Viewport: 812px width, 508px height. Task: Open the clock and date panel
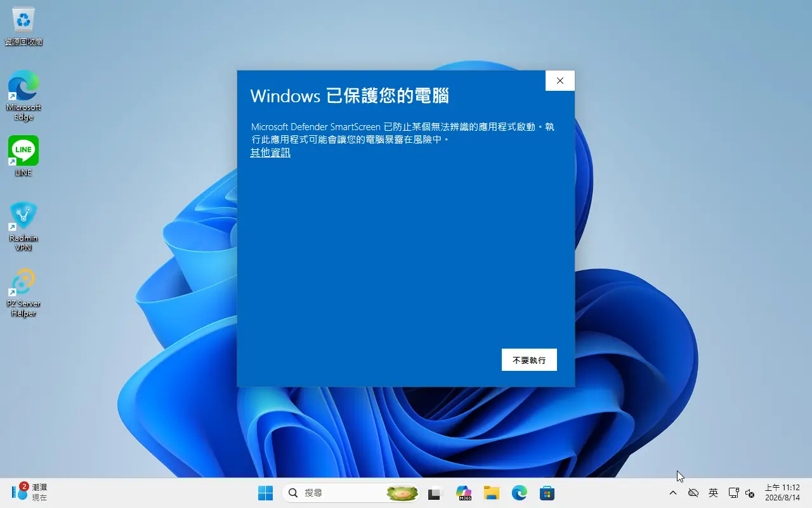click(782, 493)
